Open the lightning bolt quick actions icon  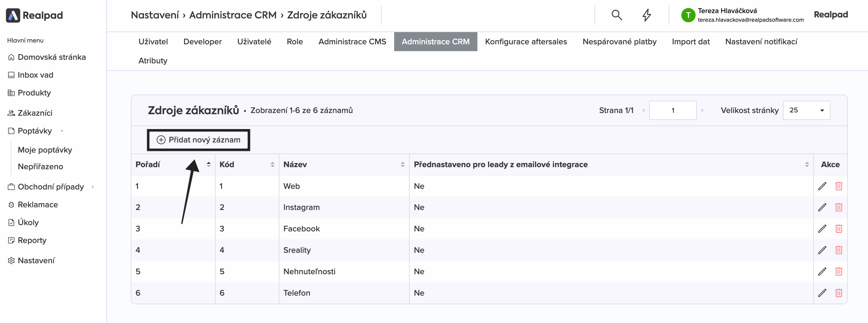[646, 15]
